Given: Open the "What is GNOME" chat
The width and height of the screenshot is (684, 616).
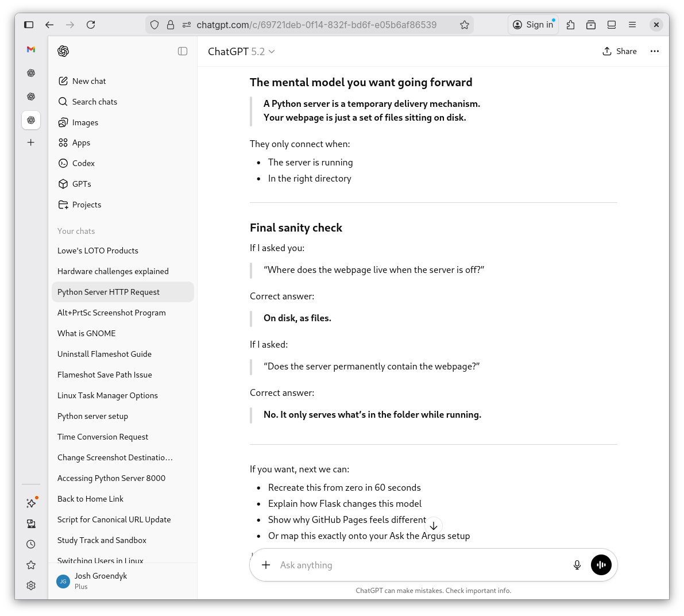Looking at the screenshot, I should [86, 333].
